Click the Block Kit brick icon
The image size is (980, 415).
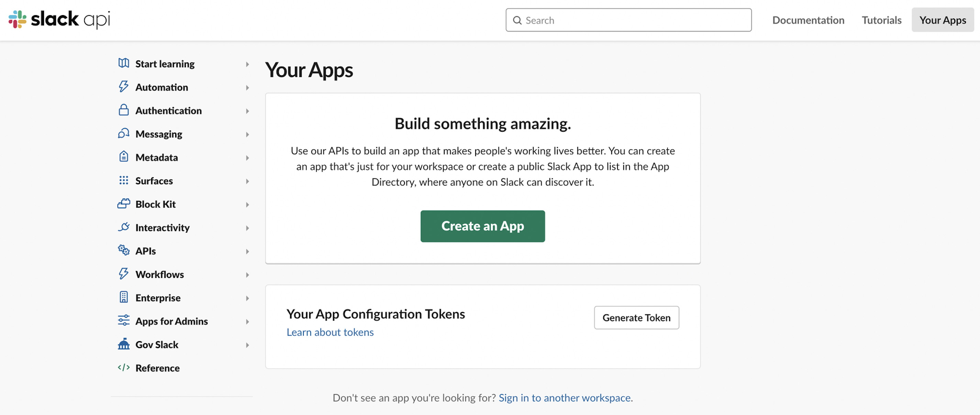click(x=124, y=204)
